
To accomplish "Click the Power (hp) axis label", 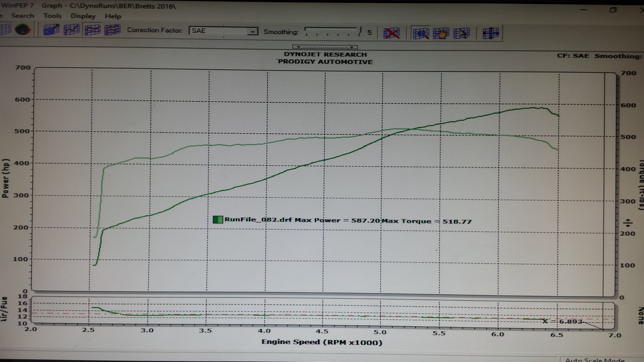I will coord(6,178).
